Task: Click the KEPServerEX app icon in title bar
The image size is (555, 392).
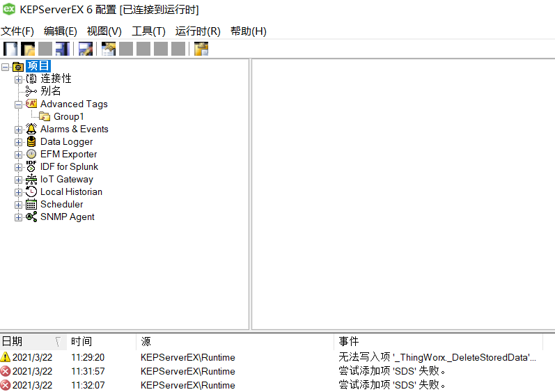Action: (9, 9)
